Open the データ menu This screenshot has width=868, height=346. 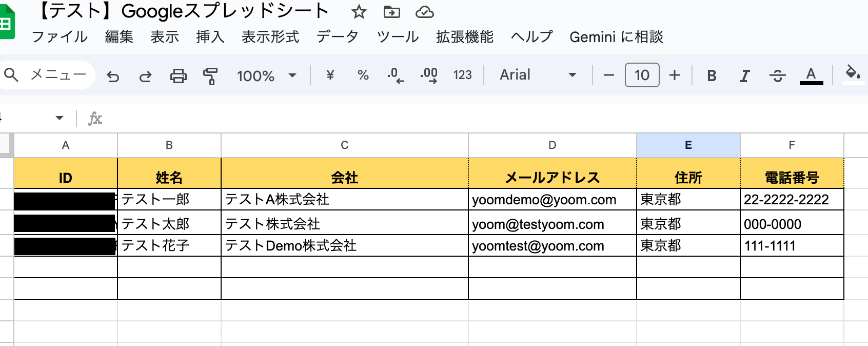(x=338, y=37)
